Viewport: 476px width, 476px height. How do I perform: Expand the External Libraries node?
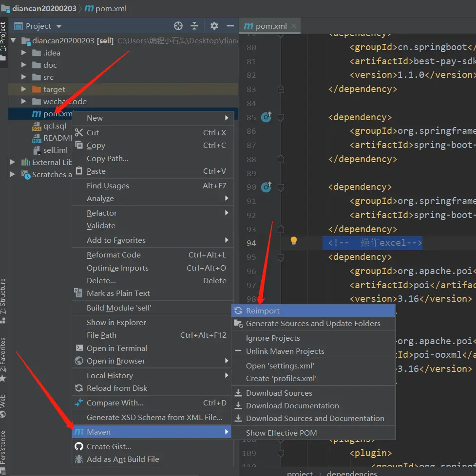coord(13,162)
